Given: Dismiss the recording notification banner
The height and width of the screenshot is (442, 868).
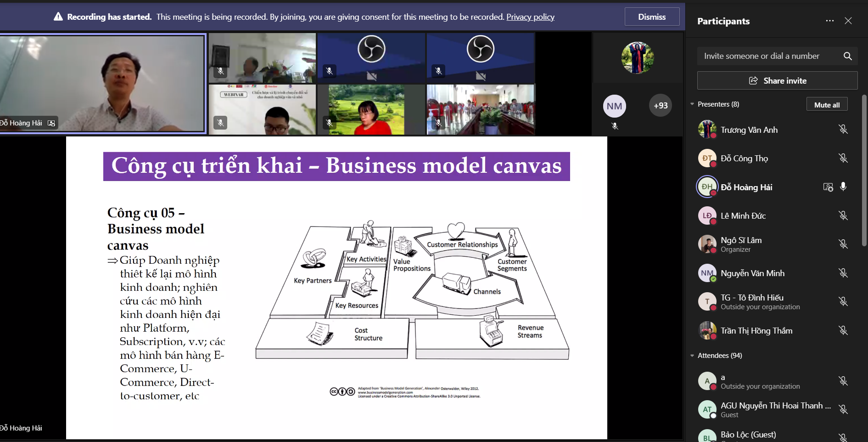Looking at the screenshot, I should [651, 17].
